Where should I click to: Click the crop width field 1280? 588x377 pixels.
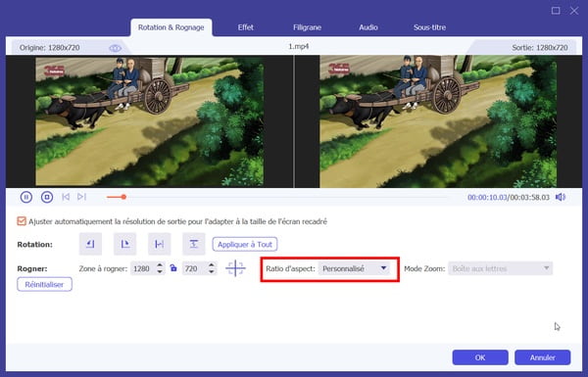[143, 268]
